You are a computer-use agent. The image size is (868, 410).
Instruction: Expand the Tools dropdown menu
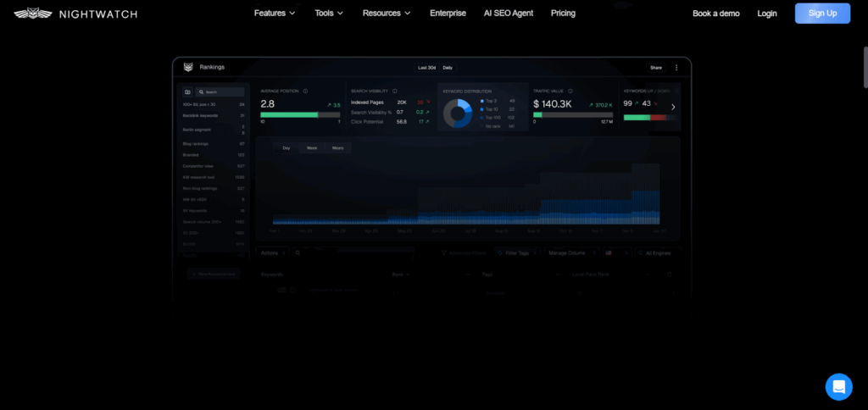click(x=329, y=14)
